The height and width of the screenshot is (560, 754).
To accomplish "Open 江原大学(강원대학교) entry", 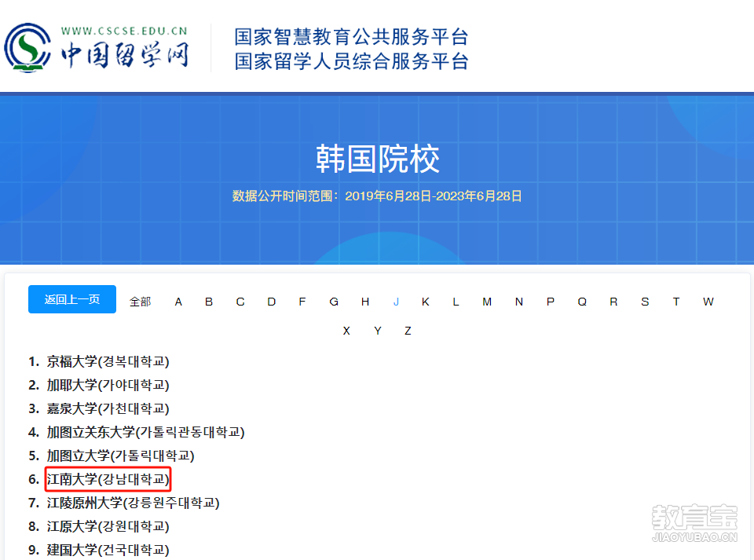I will tap(108, 526).
